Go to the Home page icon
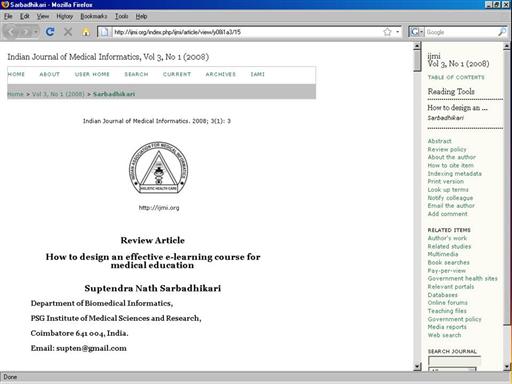The height and width of the screenshot is (384, 512). point(86,32)
